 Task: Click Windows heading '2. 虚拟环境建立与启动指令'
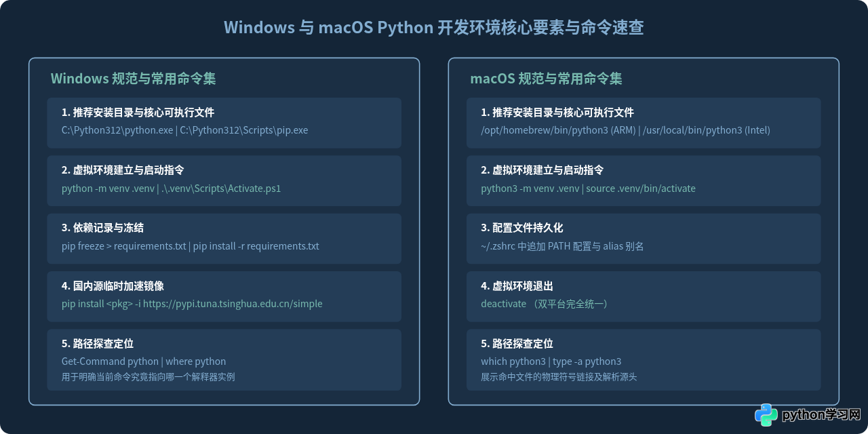coord(123,170)
